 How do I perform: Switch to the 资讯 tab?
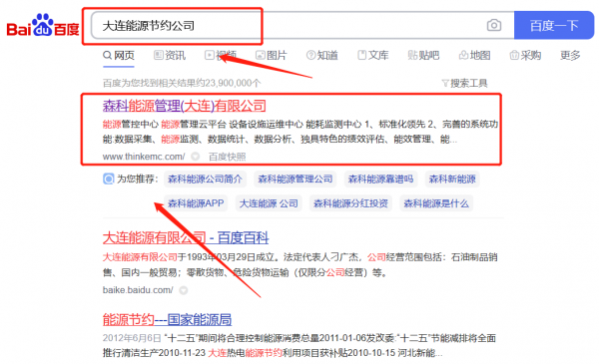170,55
